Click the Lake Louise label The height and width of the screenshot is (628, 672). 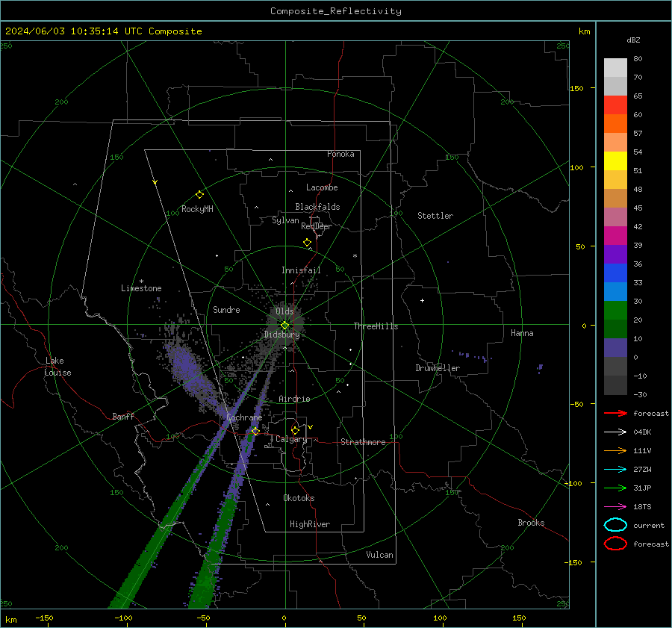pyautogui.click(x=57, y=367)
